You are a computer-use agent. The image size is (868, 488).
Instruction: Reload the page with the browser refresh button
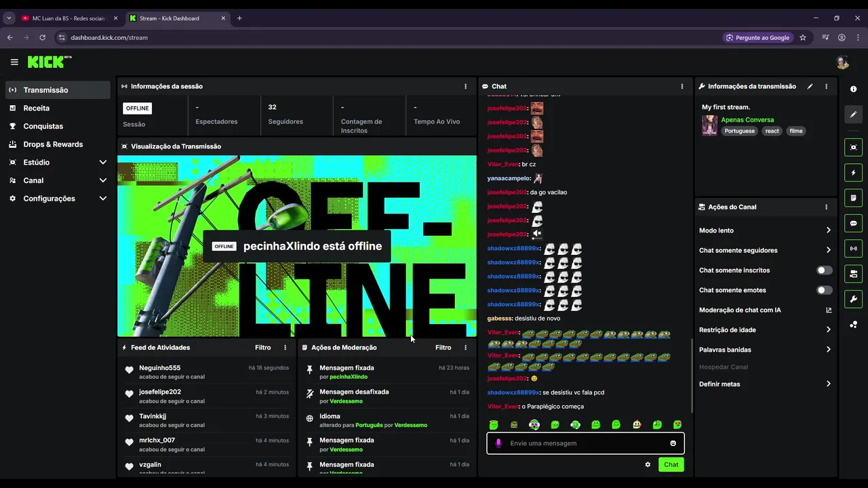[42, 37]
